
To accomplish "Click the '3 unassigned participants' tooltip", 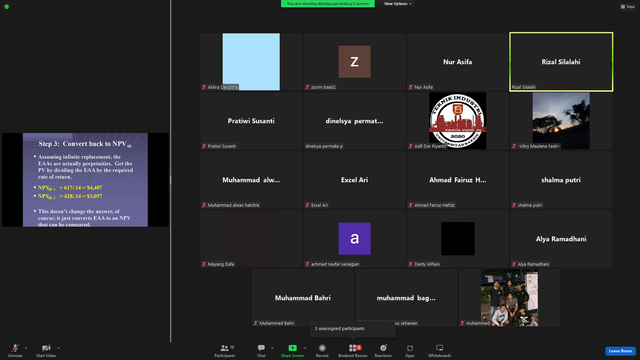I will point(353,329).
